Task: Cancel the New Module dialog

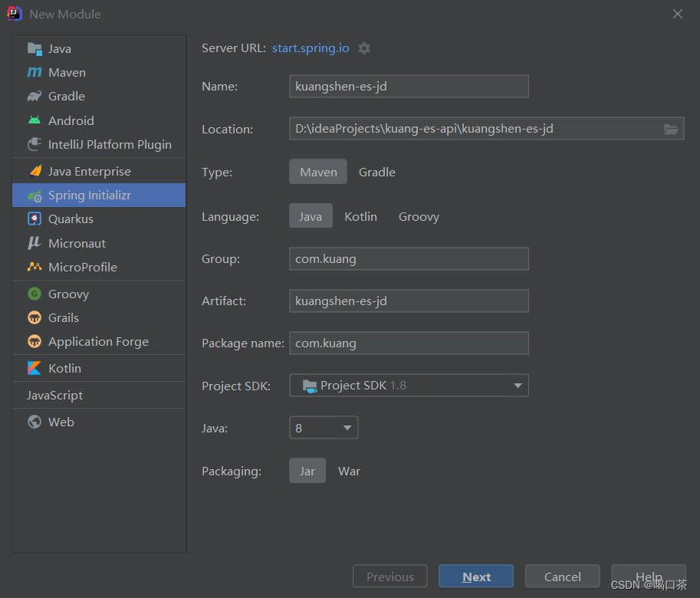Action: click(x=563, y=576)
